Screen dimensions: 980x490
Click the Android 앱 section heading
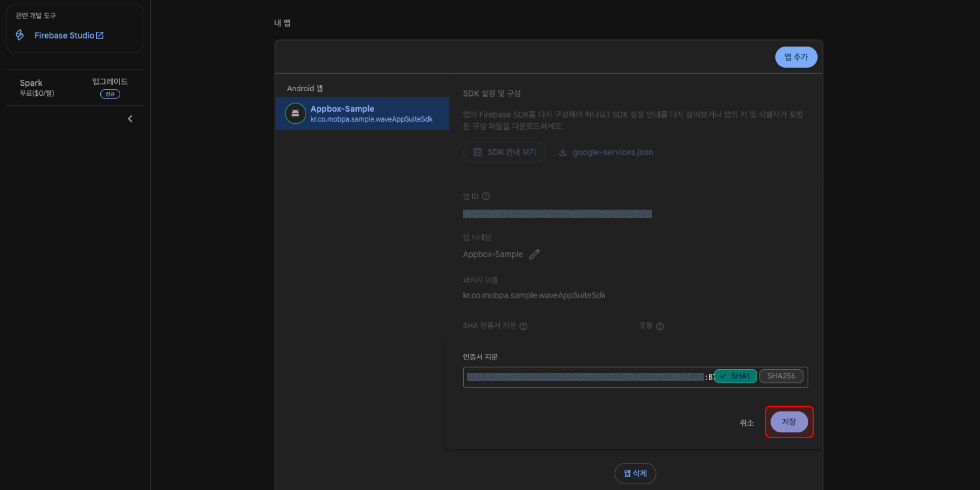click(x=305, y=88)
